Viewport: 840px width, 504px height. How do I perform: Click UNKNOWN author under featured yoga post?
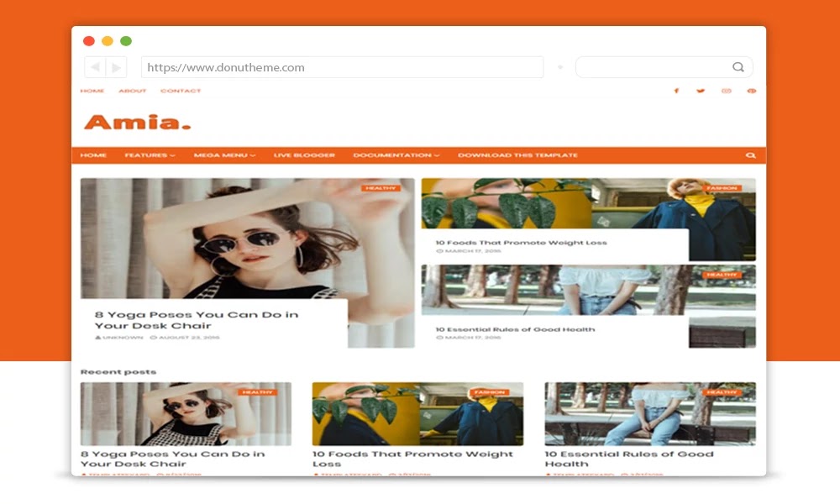[119, 338]
